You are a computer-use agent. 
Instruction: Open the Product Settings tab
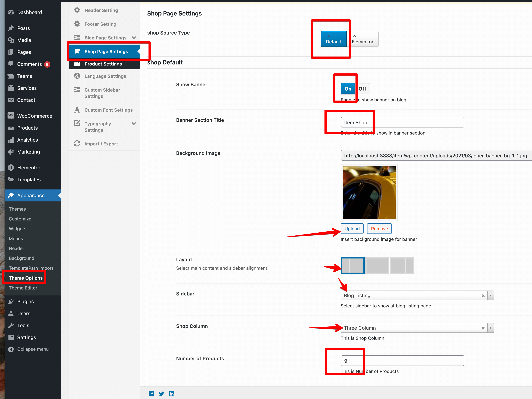point(103,64)
